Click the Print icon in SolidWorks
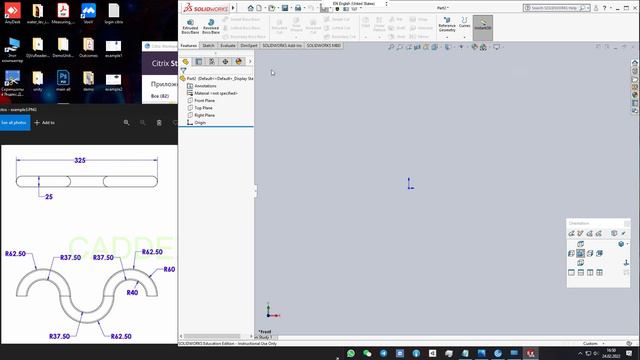The width and height of the screenshot is (640, 360). pyautogui.click(x=298, y=8)
